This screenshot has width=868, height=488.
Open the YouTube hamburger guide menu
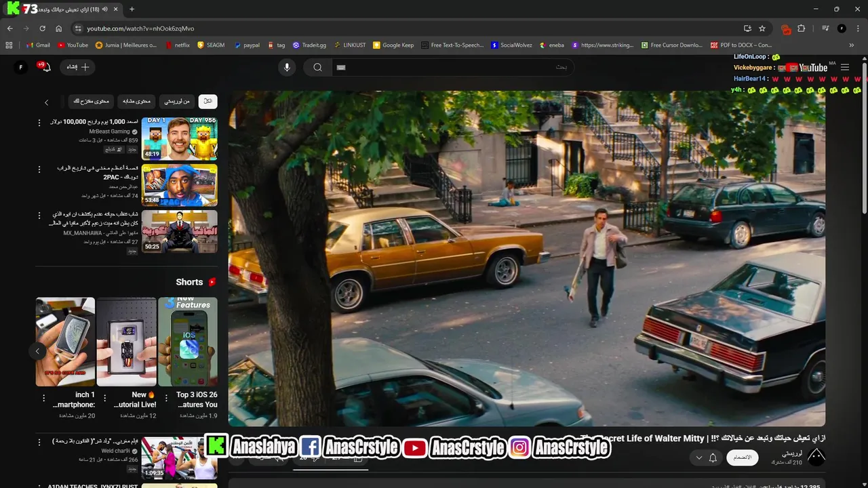pyautogui.click(x=845, y=67)
